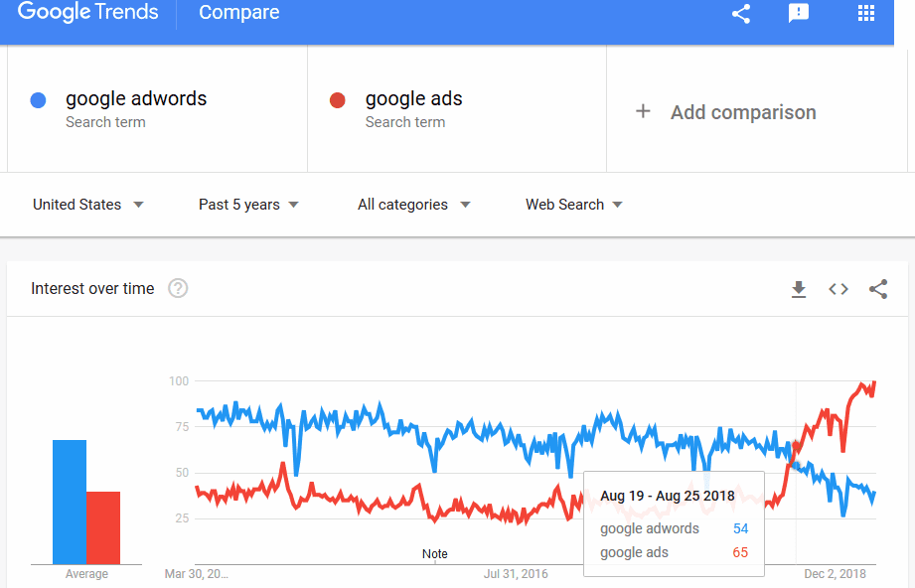This screenshot has height=588, width=915.
Task: Click the Add comparison button
Action: (x=742, y=112)
